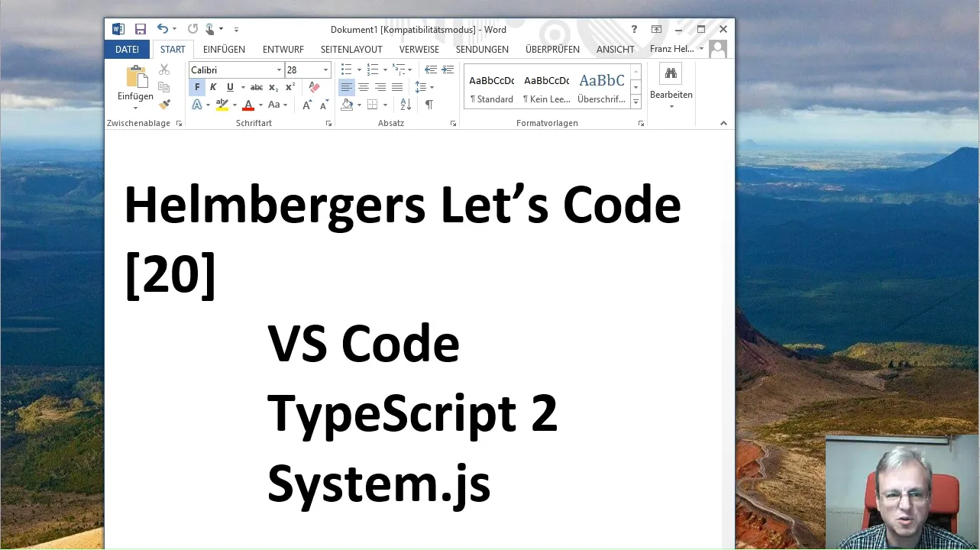Open the ANSICHT ribbon tab
The width and height of the screenshot is (980, 550).
tap(615, 49)
